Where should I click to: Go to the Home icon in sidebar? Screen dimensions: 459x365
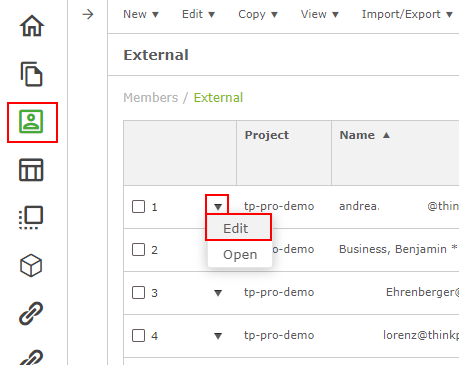coord(32,26)
